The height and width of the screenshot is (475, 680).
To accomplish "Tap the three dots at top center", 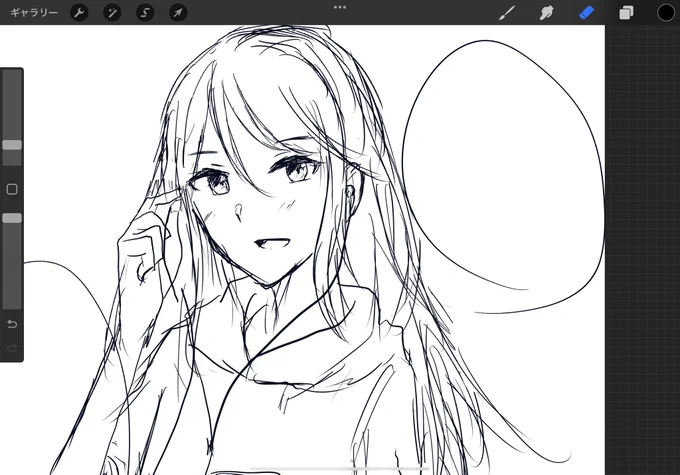I will pos(340,7).
